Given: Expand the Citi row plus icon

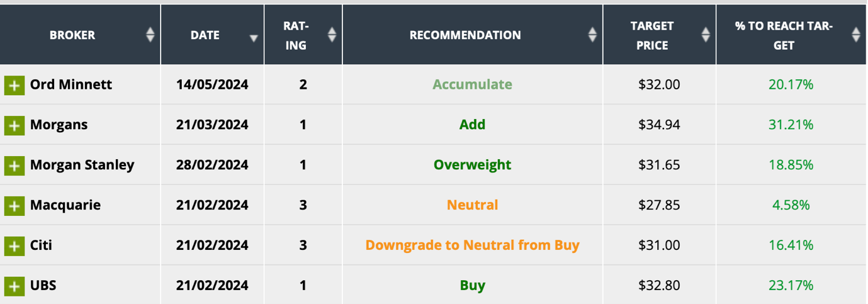Looking at the screenshot, I should 14,246.
